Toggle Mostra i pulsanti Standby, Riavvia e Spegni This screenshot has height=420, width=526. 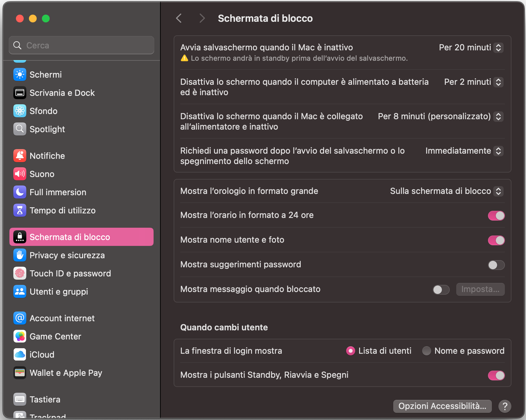pyautogui.click(x=496, y=375)
